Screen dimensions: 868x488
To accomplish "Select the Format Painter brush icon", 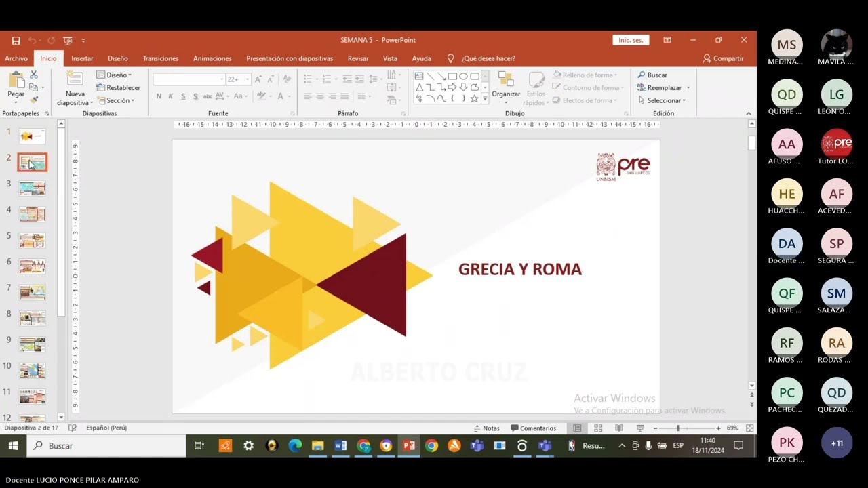I will coord(34,100).
